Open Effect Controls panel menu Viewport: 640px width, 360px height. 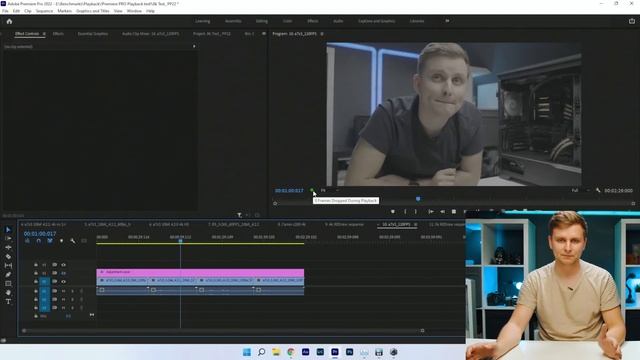(x=44, y=33)
